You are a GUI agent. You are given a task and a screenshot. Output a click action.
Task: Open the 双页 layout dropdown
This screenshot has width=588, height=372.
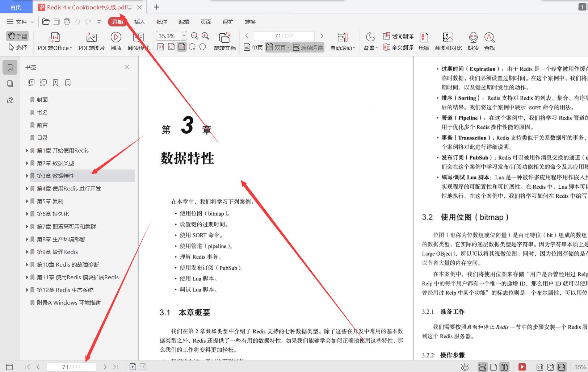click(x=278, y=47)
